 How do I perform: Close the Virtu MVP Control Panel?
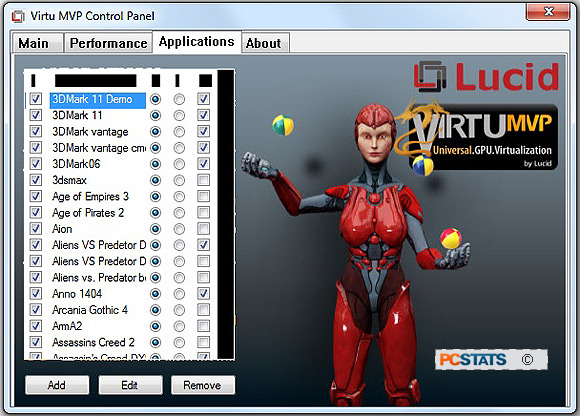click(548, 12)
